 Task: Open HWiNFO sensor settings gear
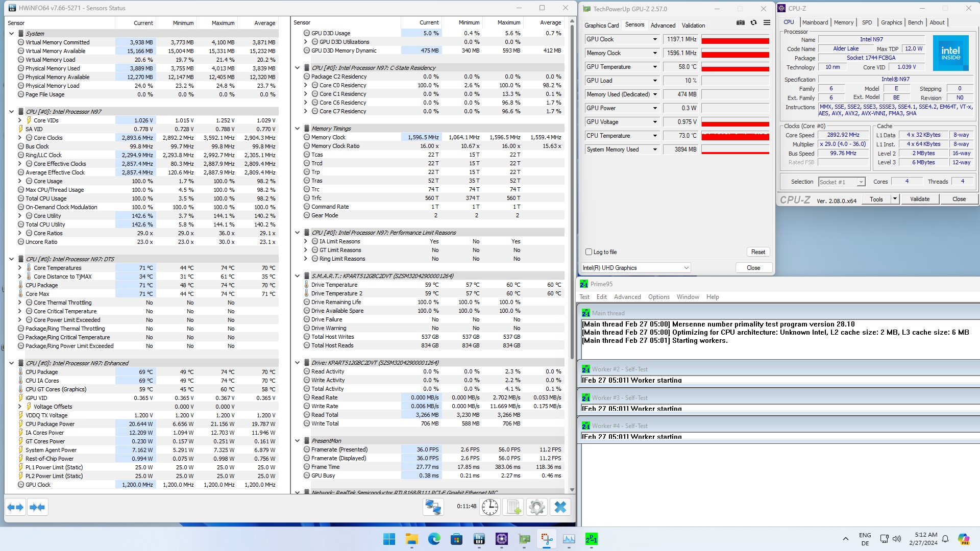536,507
